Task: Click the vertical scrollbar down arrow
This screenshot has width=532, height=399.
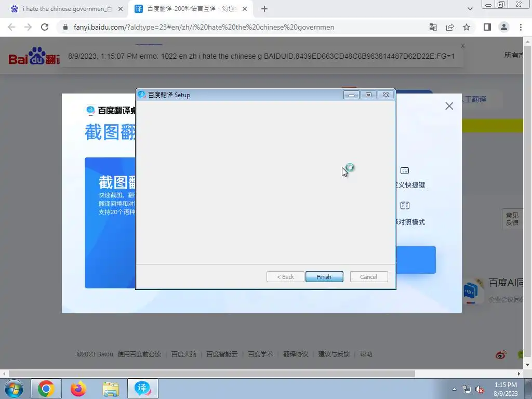Action: tap(528, 365)
